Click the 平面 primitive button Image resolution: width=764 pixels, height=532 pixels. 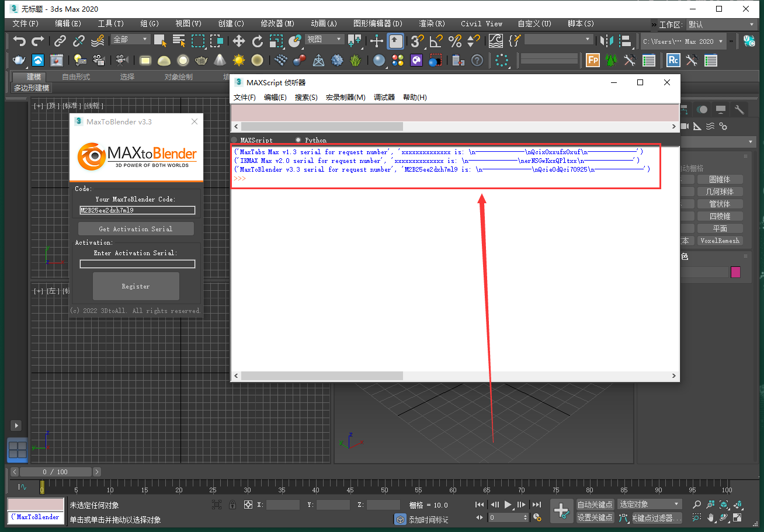[x=720, y=228]
